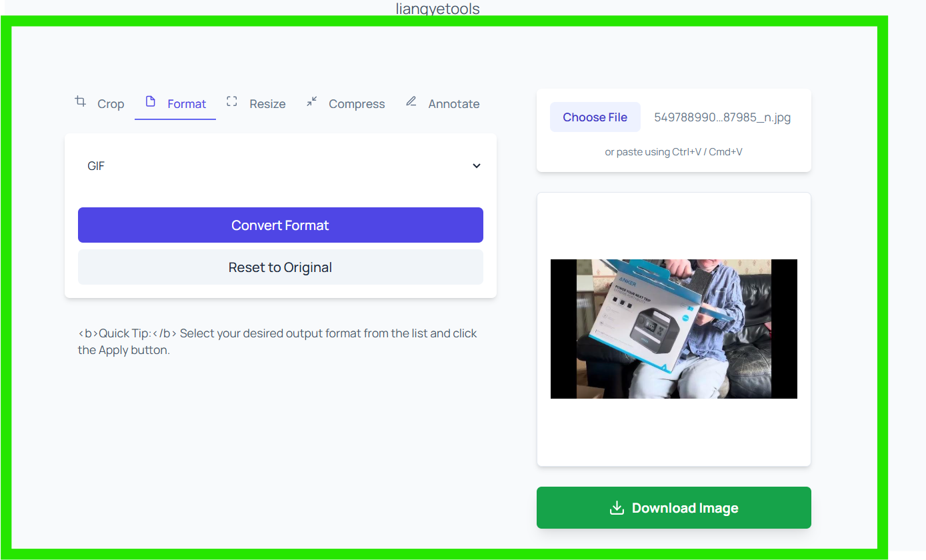Switch to the Resize tab
This screenshot has width=926, height=560.
[256, 103]
